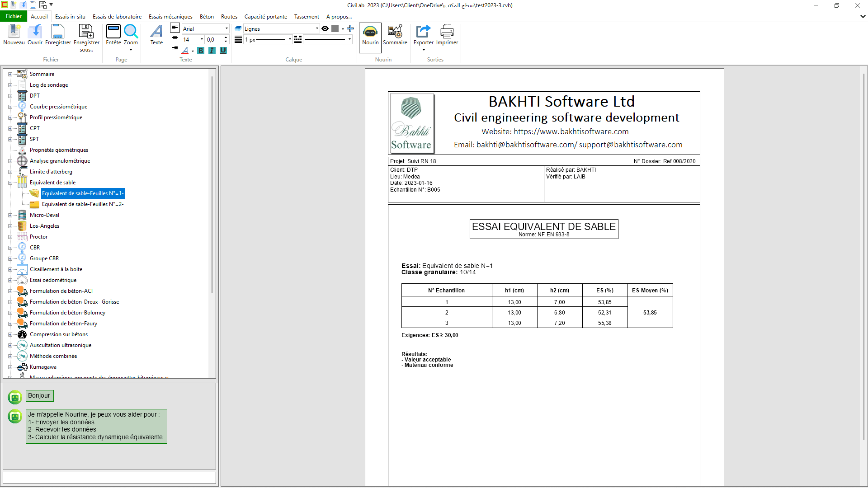Select Equivalent de sable-Feuilles N°=2-
The height and width of the screenshot is (488, 868).
[83, 204]
